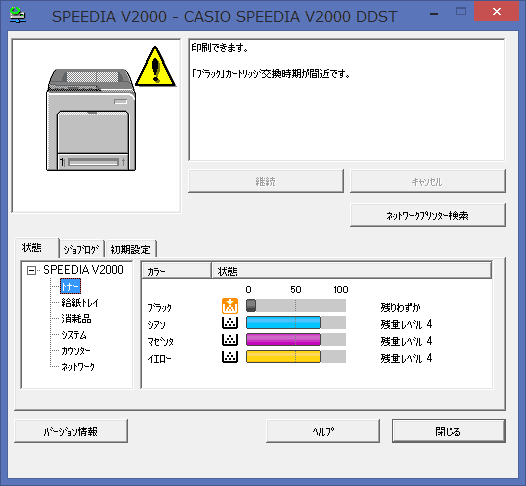The image size is (526, 486).
Task: Click the status message text box
Action: point(347,100)
